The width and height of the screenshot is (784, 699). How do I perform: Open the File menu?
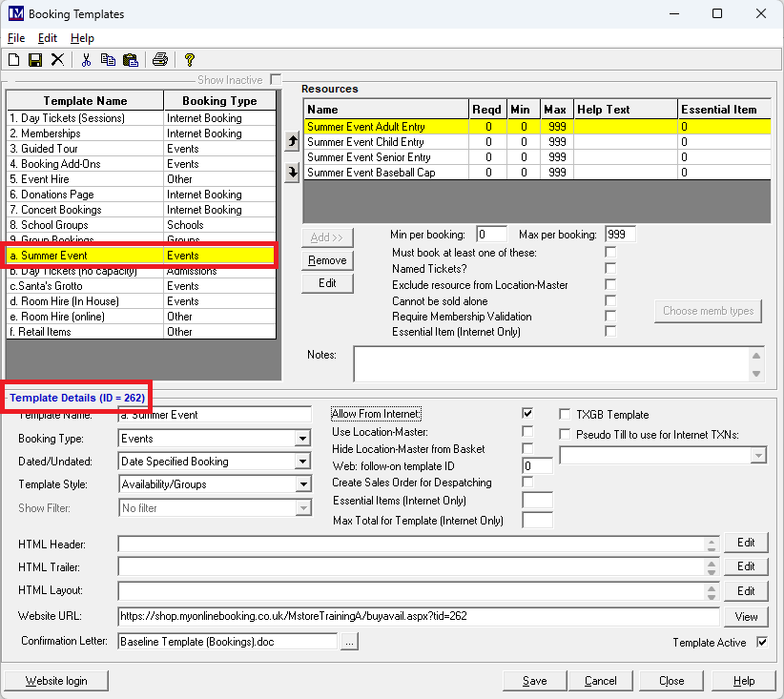(x=16, y=38)
